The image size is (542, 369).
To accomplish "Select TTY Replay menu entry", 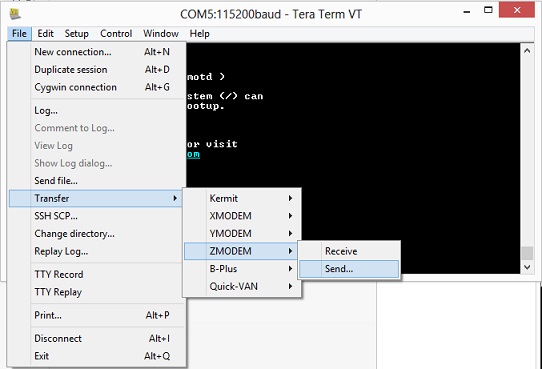I will (x=96, y=292).
